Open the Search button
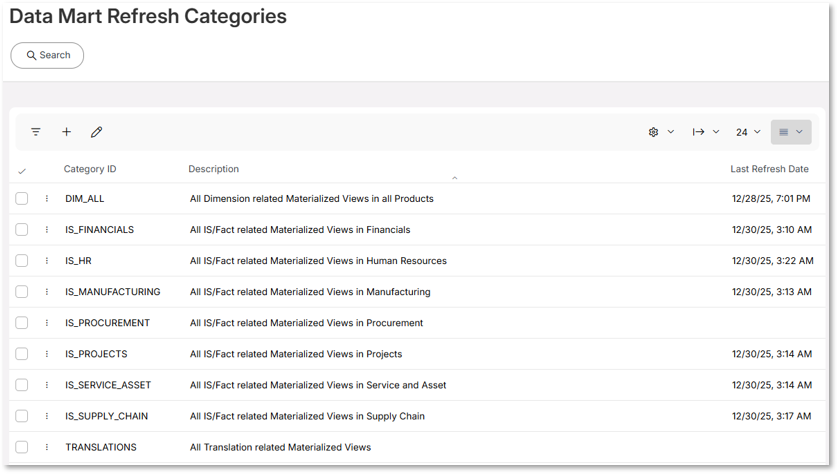 [47, 56]
